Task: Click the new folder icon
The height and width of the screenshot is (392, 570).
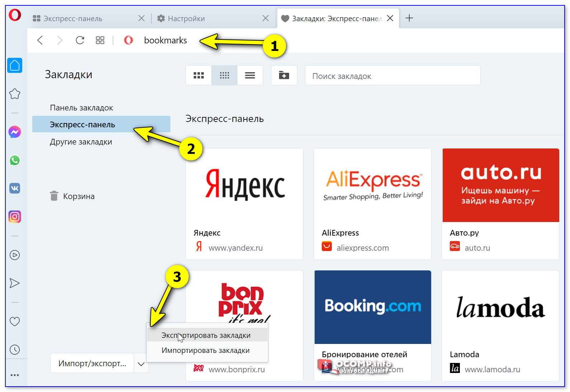Action: tap(284, 75)
